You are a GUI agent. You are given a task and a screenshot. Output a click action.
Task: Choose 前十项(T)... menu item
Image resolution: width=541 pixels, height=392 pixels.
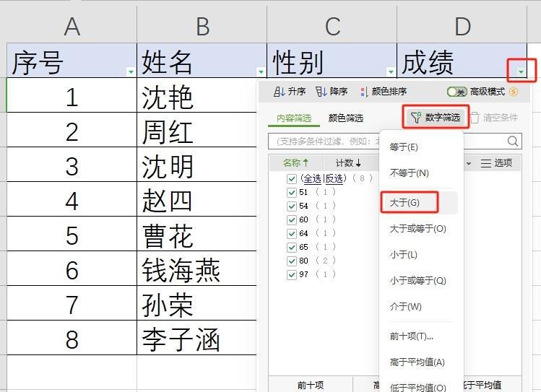click(x=411, y=336)
